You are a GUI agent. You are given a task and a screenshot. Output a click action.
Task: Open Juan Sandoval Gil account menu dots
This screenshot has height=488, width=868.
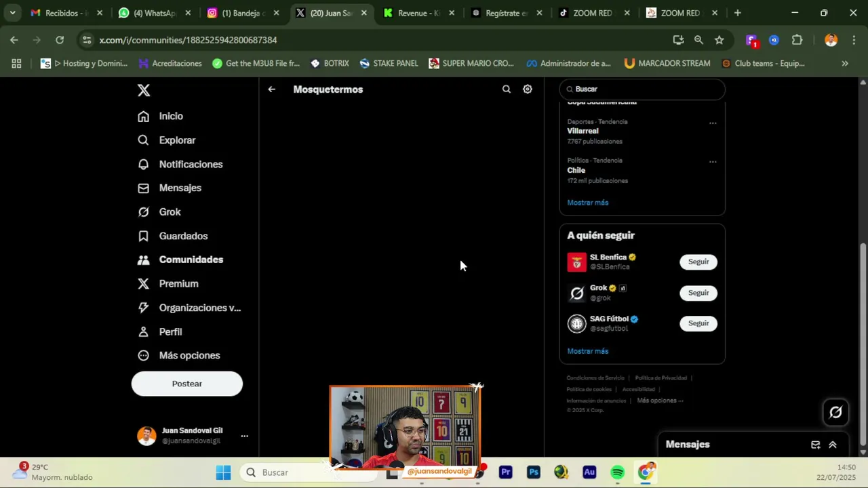click(x=244, y=436)
